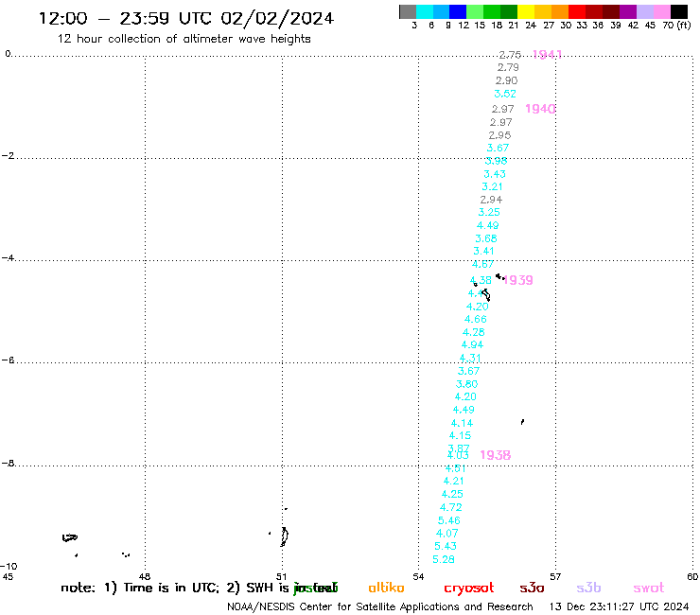This screenshot has width=700, height=615.
Task: Click the date title '12:00 – 23:59 UTC 02/02/2024'
Action: (x=186, y=19)
